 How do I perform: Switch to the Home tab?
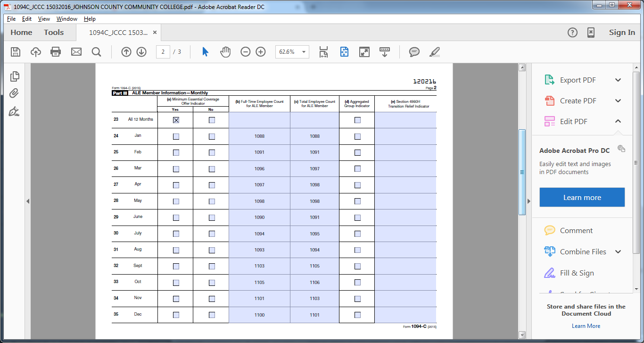(21, 33)
